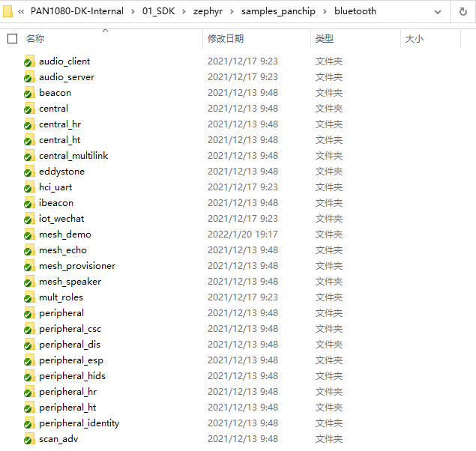This screenshot has width=476, height=451.
Task: Click the 2022/1/20 19:17 date cell
Action: click(243, 234)
